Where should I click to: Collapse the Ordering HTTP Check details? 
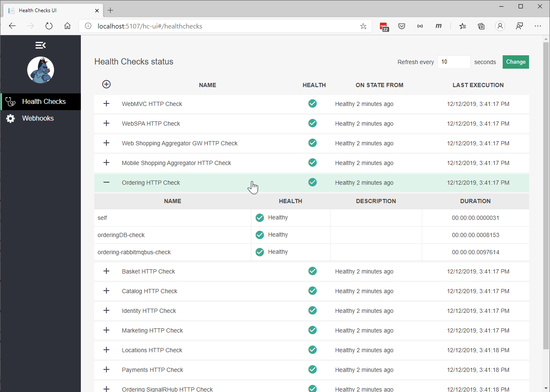click(x=106, y=182)
